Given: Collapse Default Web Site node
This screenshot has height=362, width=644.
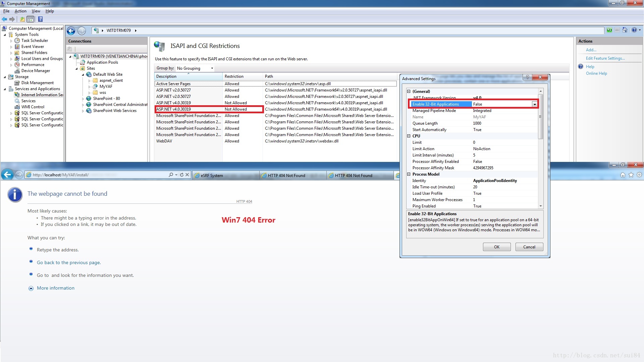Looking at the screenshot, I should click(x=83, y=75).
